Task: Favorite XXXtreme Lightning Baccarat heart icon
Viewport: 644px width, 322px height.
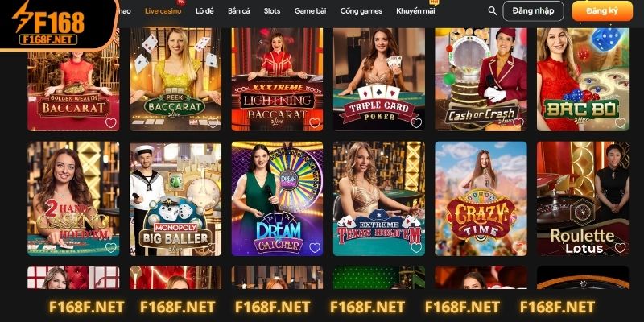Action: pos(315,123)
